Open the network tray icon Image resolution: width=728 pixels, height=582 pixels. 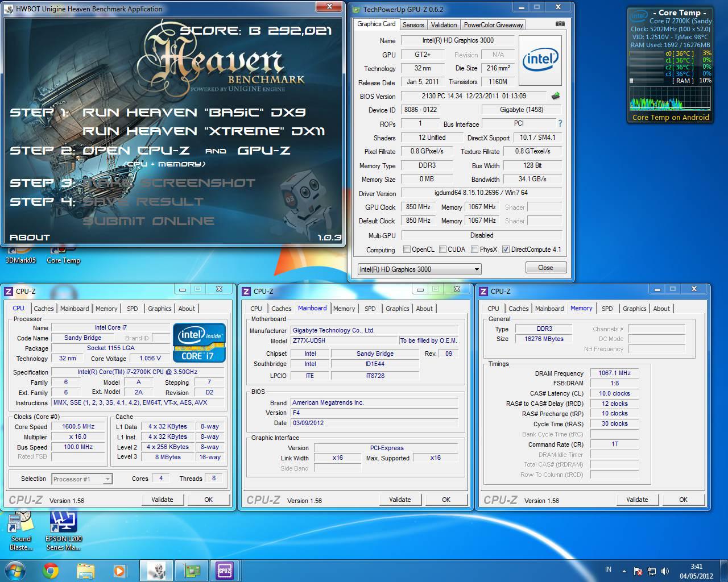click(651, 571)
